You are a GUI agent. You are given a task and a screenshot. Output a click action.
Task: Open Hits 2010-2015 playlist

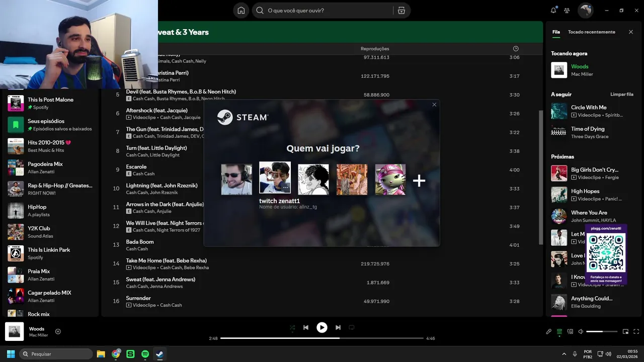click(x=50, y=146)
